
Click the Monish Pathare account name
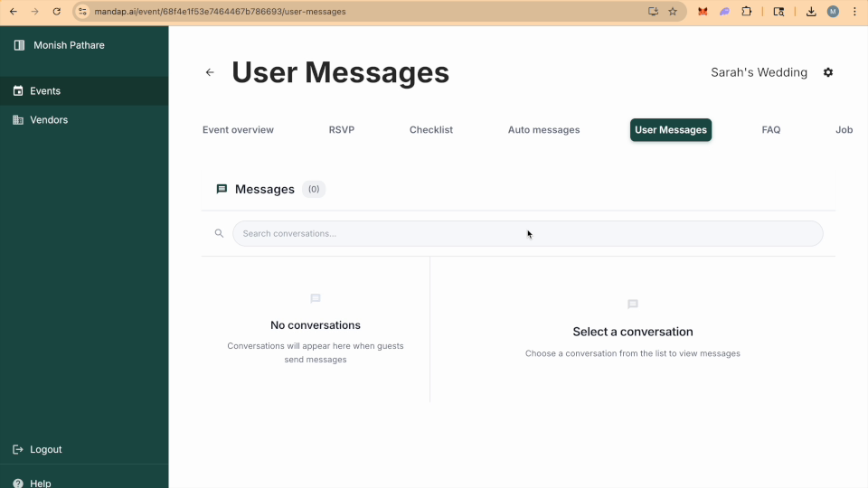click(69, 45)
